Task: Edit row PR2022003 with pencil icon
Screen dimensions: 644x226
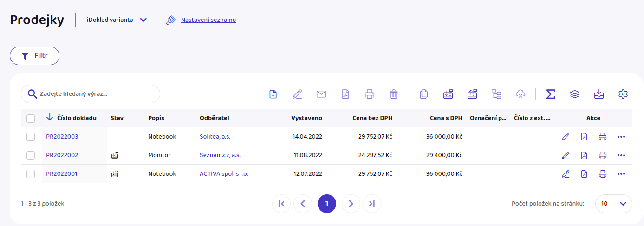Action: point(566,137)
